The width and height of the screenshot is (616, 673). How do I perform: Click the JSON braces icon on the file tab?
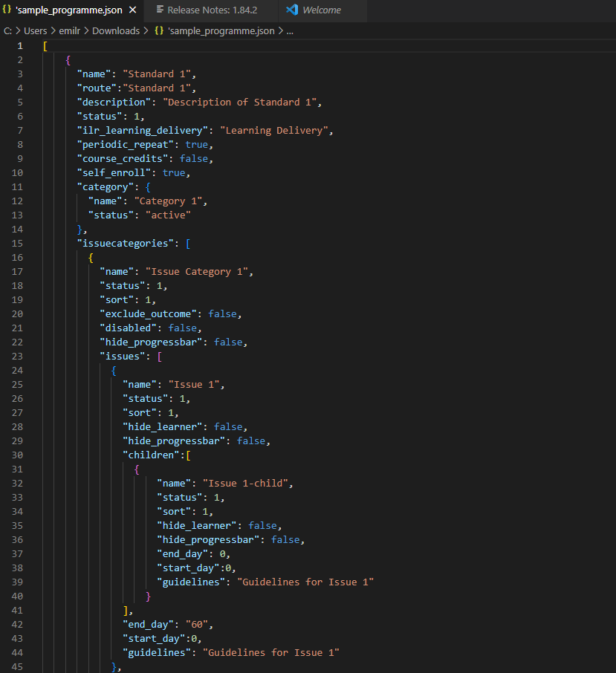[x=7, y=10]
